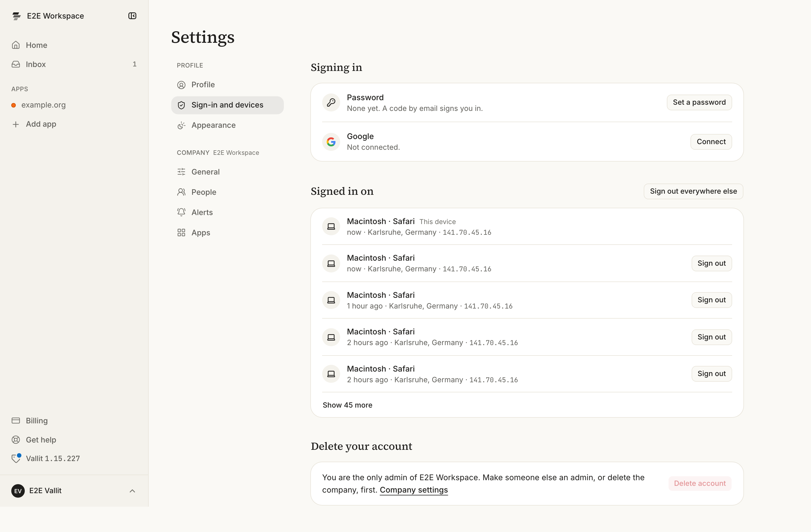The image size is (811, 532).
Task: Expand the list with Show 45 more
Action: pyautogui.click(x=347, y=405)
